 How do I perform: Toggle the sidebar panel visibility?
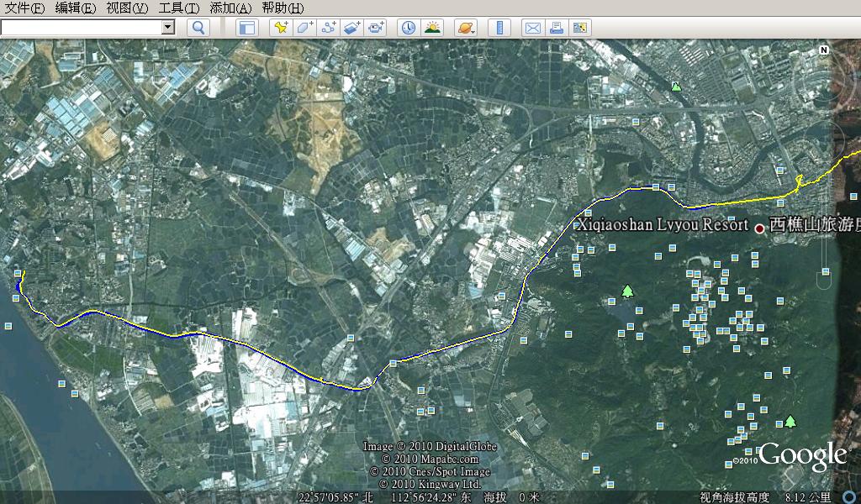(246, 28)
